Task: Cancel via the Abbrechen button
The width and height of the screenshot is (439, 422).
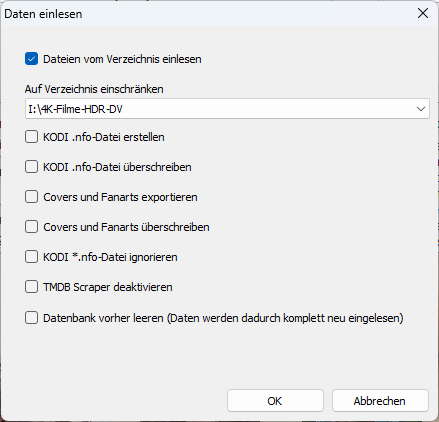Action: [380, 401]
